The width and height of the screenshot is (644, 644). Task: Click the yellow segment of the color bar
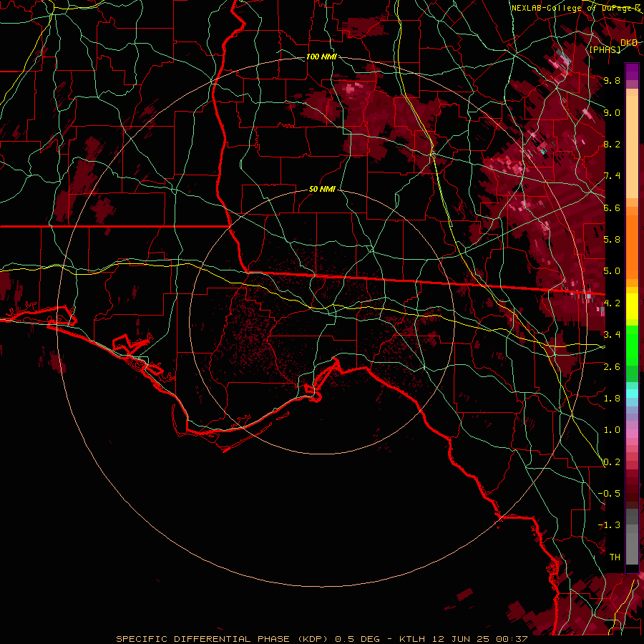point(632,306)
